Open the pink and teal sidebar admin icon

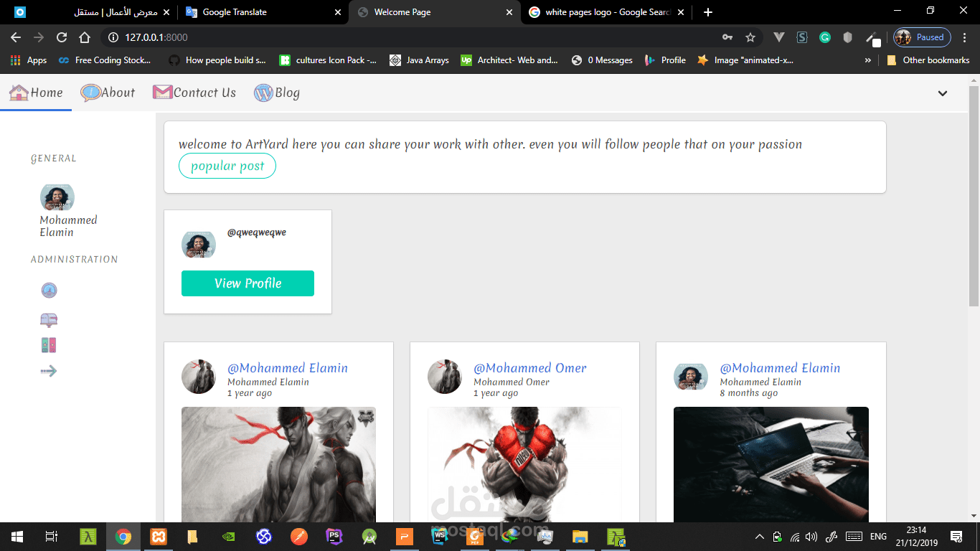tap(49, 345)
